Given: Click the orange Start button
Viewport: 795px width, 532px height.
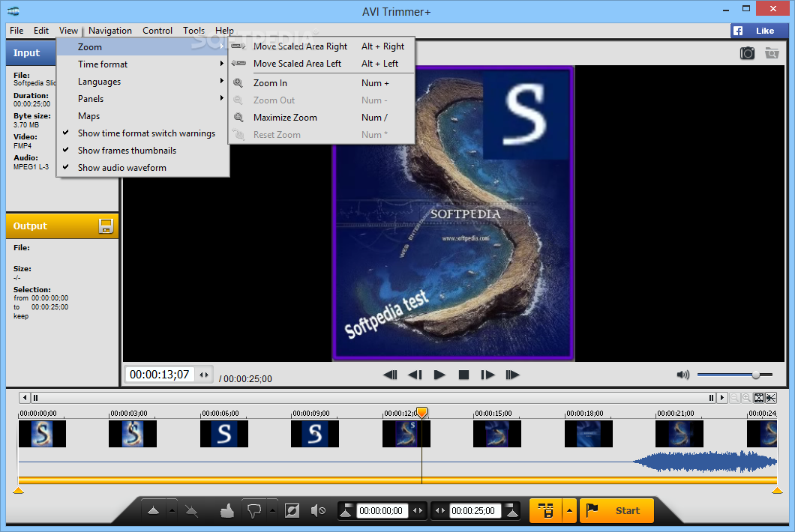Looking at the screenshot, I should coord(616,511).
